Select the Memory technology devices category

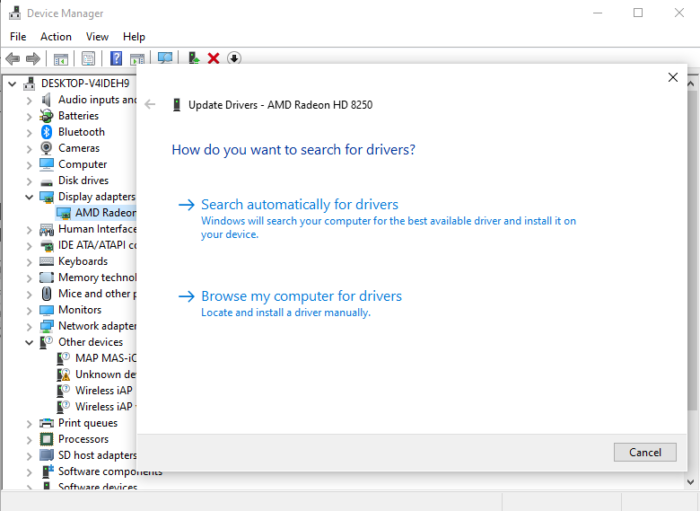[97, 277]
